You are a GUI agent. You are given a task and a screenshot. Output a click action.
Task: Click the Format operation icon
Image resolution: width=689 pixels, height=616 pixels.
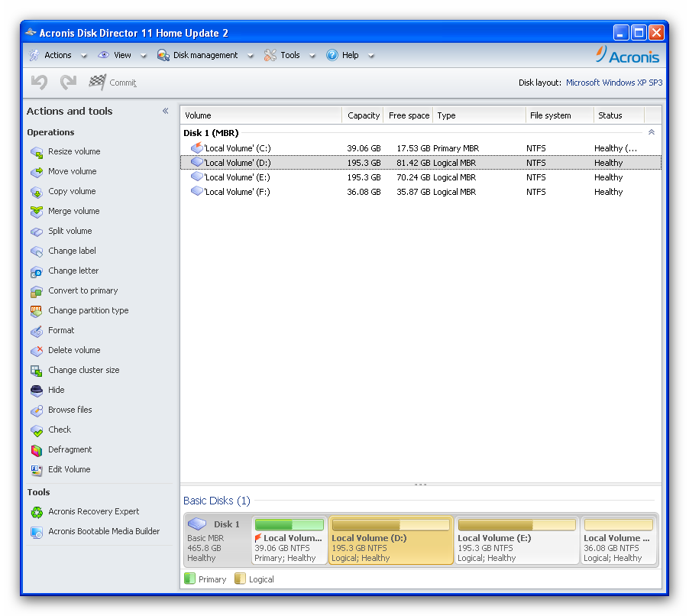(x=37, y=331)
